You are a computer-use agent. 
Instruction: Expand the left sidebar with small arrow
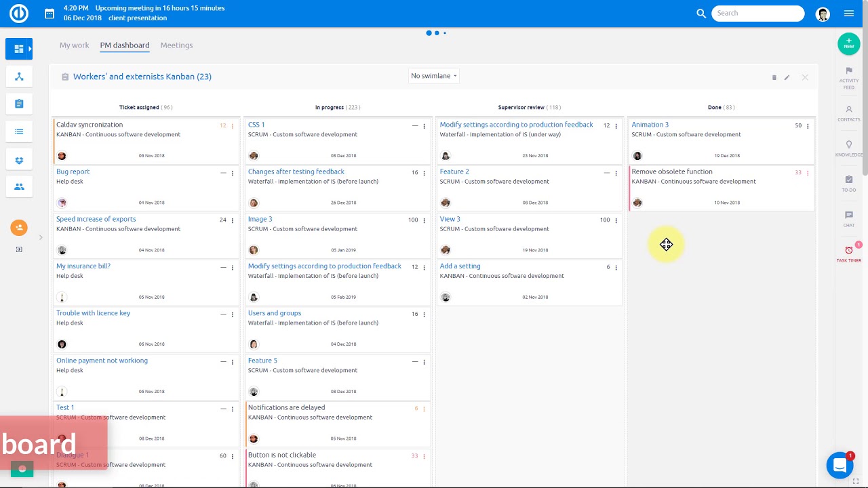click(x=41, y=237)
